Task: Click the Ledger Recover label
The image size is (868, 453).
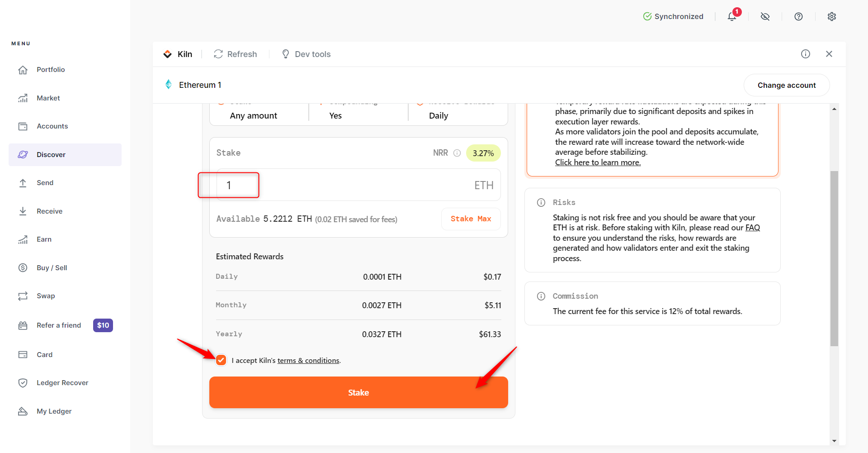Action: tap(62, 383)
